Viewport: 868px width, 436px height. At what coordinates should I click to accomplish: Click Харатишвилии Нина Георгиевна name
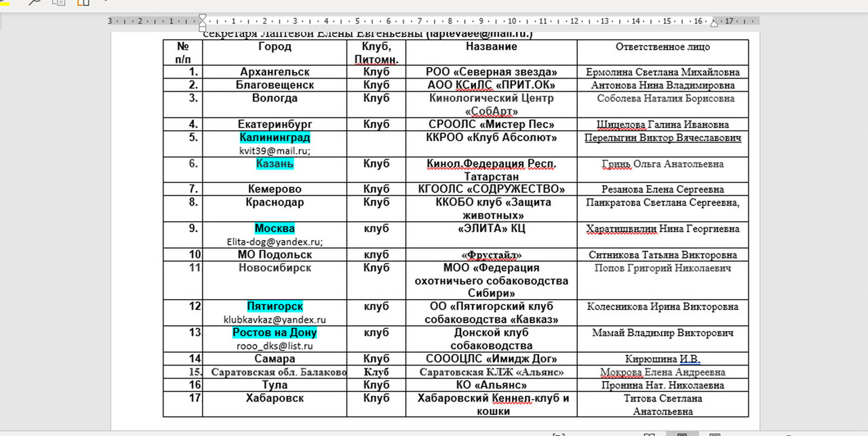[663, 229]
